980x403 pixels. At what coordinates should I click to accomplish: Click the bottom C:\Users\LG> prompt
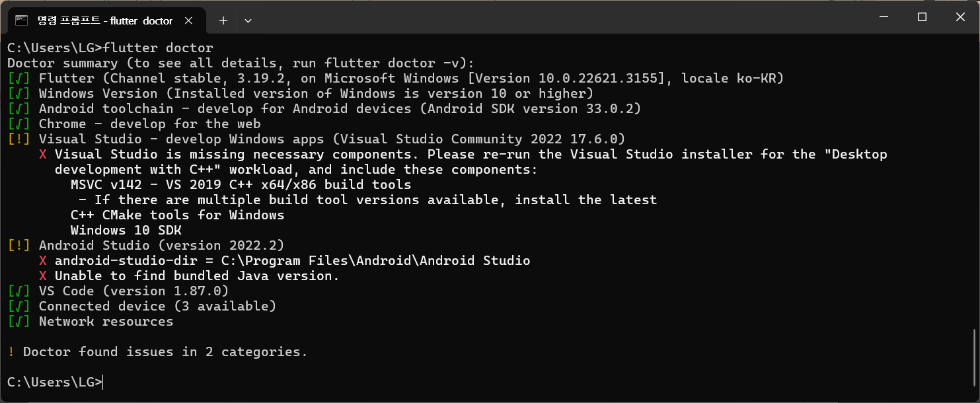[55, 383]
